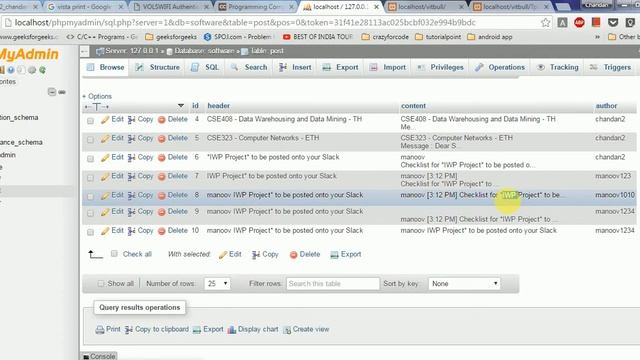640x360 pixels.
Task: Sort by the content column heading
Action: coord(413,106)
